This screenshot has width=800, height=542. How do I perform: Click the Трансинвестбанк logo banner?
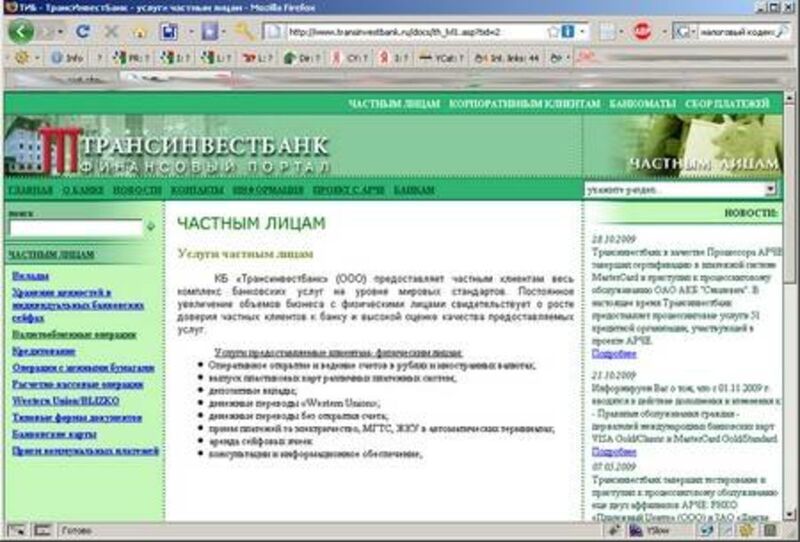168,147
